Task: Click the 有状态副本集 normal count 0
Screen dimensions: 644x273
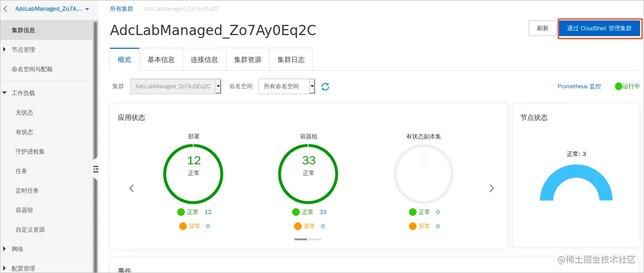Action: coord(438,212)
